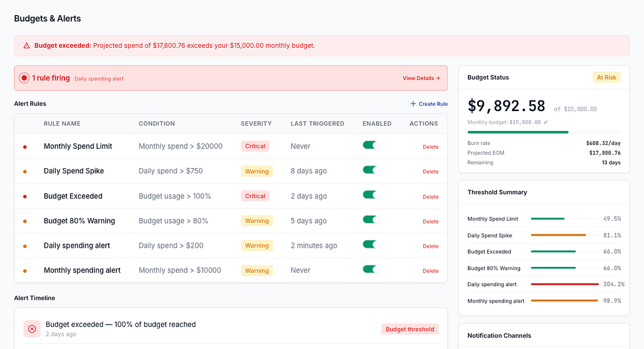Delete the Monthly spending alert rule

tap(430, 271)
